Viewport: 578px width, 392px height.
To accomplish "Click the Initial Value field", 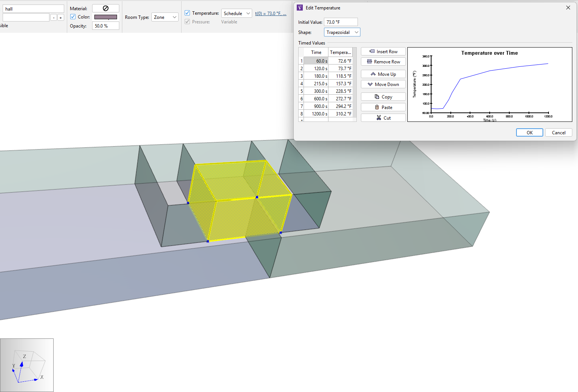I will [x=341, y=22].
